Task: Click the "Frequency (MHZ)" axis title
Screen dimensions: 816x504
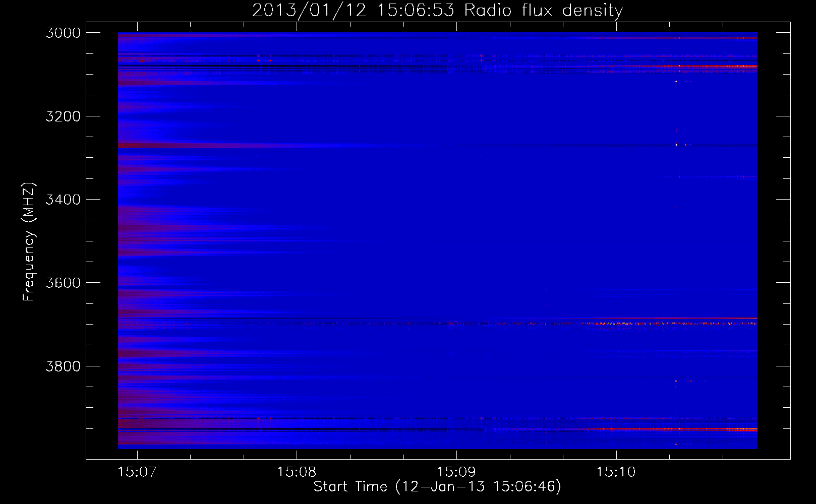Action: (x=29, y=242)
